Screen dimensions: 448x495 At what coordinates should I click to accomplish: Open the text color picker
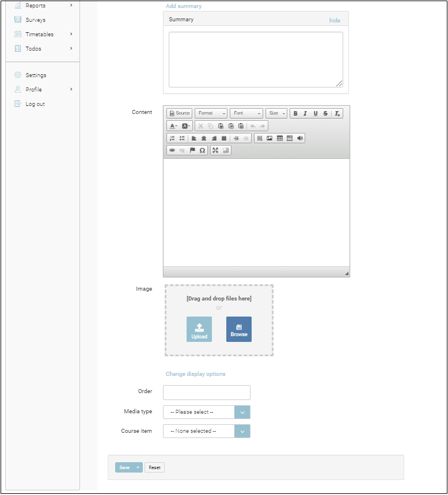coord(173,126)
